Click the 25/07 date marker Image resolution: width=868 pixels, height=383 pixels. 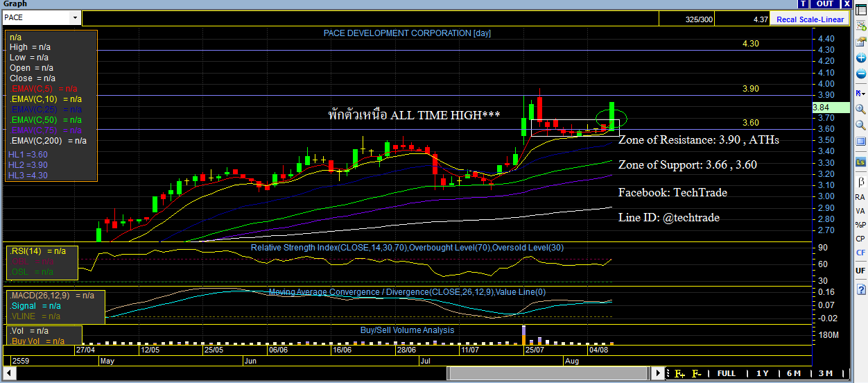pyautogui.click(x=535, y=350)
